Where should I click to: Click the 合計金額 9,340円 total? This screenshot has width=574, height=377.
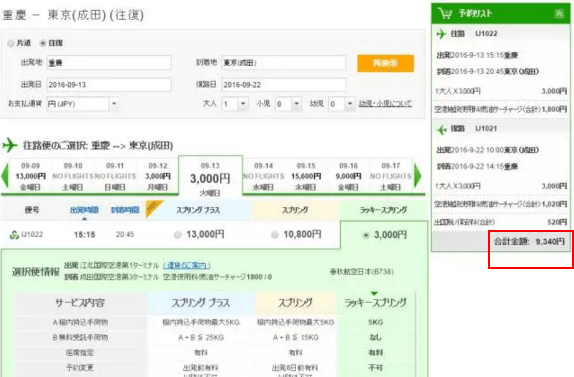point(529,242)
